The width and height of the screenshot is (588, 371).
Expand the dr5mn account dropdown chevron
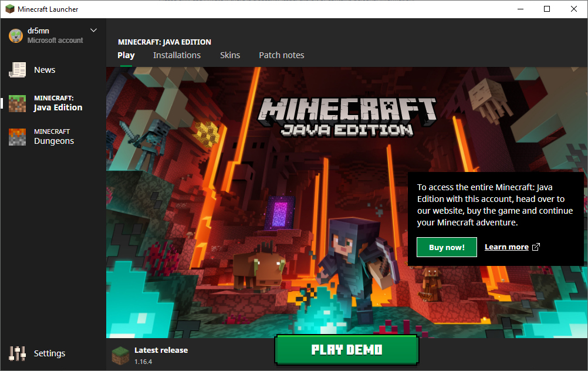[93, 31]
